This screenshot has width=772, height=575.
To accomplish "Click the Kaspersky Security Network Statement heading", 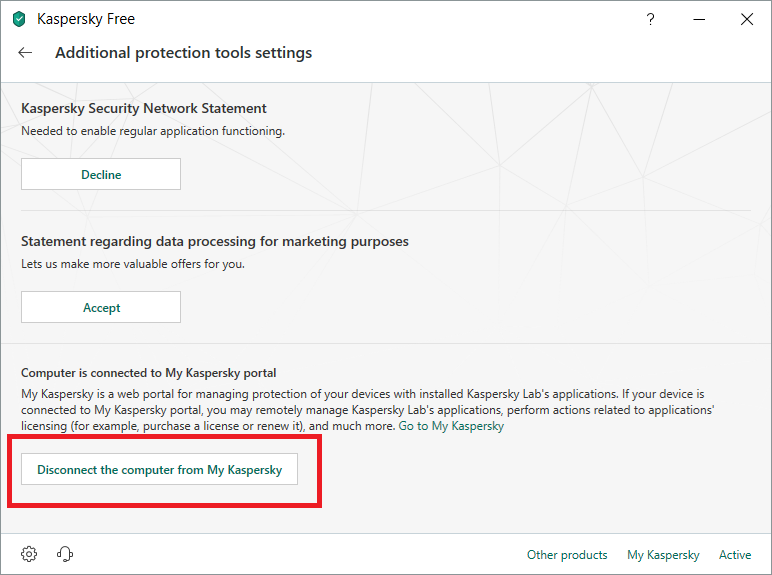I will (144, 108).
